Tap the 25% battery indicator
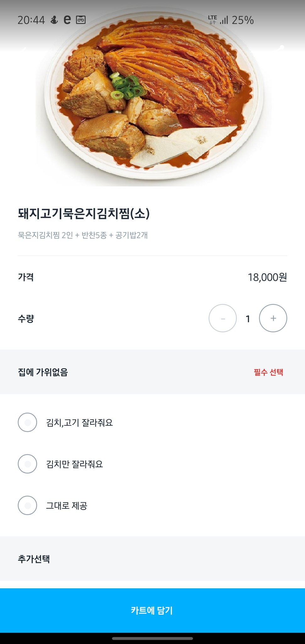This screenshot has height=644, width=305. click(x=243, y=20)
